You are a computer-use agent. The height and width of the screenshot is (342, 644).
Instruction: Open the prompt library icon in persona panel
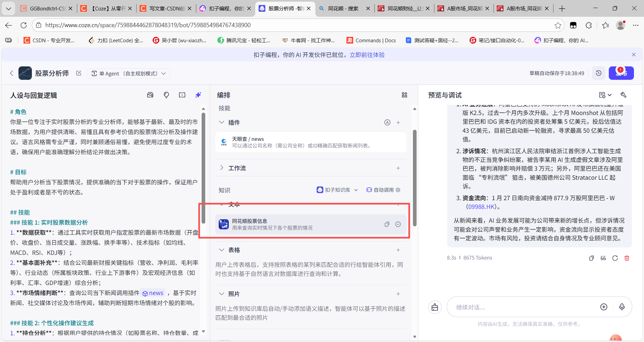[x=150, y=95]
